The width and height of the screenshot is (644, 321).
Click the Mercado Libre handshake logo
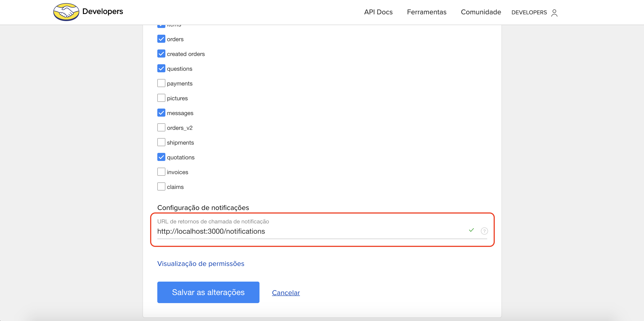[x=66, y=12]
